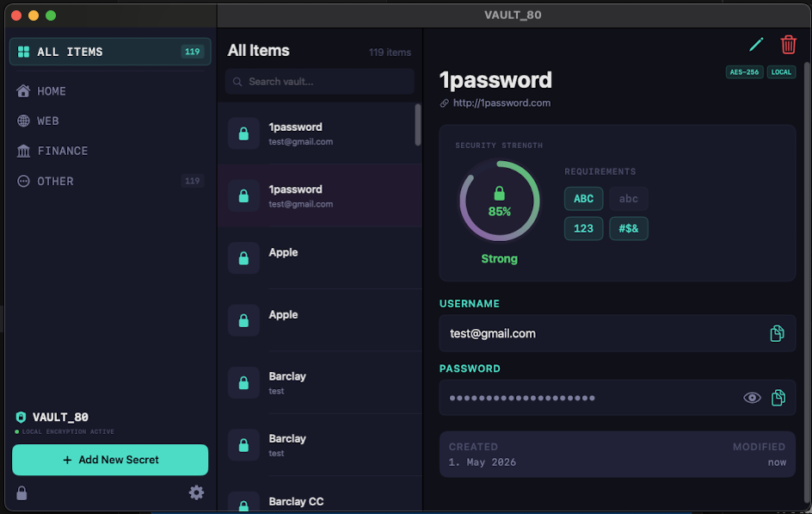This screenshot has width=812, height=514.
Task: Click the ellipsis circle icon beside Other
Action: tap(23, 182)
